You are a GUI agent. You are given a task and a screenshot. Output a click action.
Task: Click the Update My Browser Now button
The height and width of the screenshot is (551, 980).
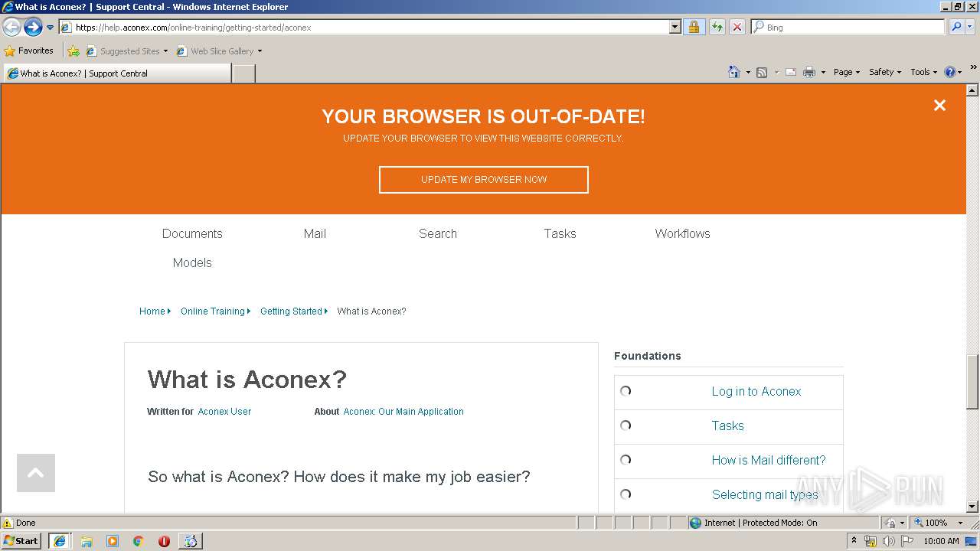[484, 180]
